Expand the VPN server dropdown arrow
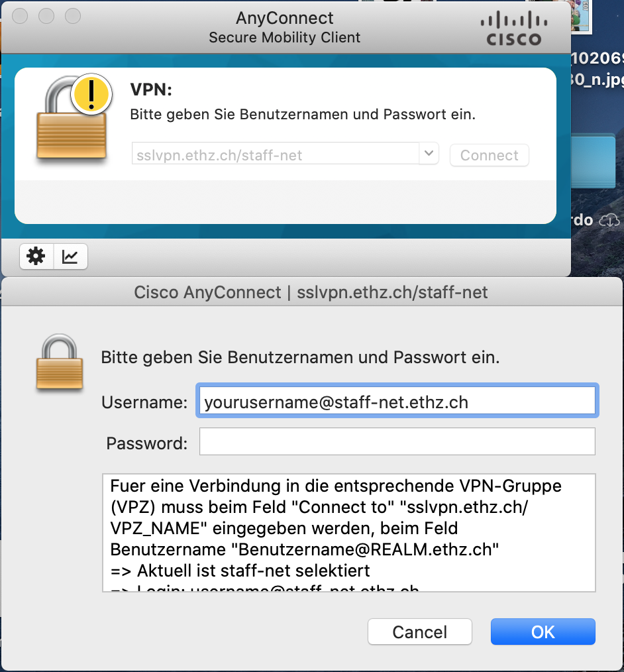The width and height of the screenshot is (624, 672). 429,153
